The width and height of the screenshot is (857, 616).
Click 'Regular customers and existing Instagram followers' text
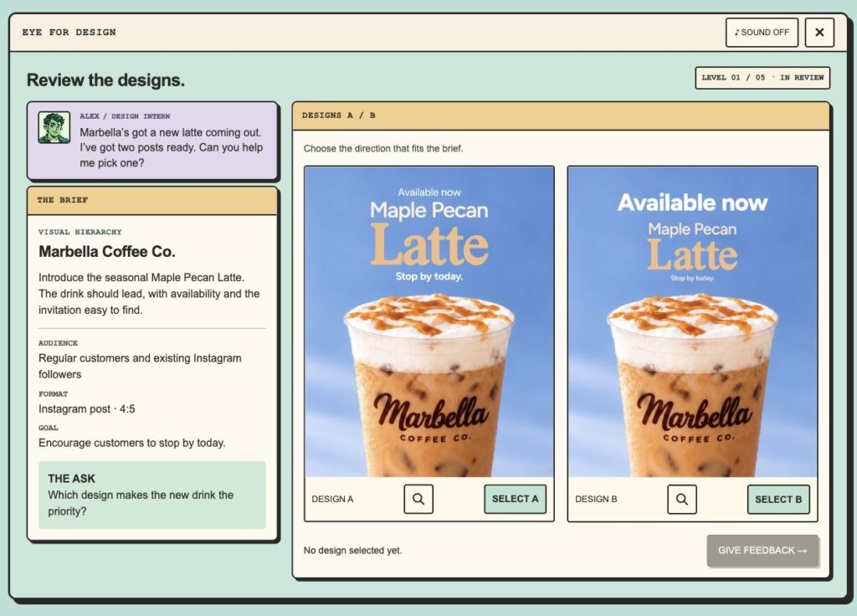[140, 367]
